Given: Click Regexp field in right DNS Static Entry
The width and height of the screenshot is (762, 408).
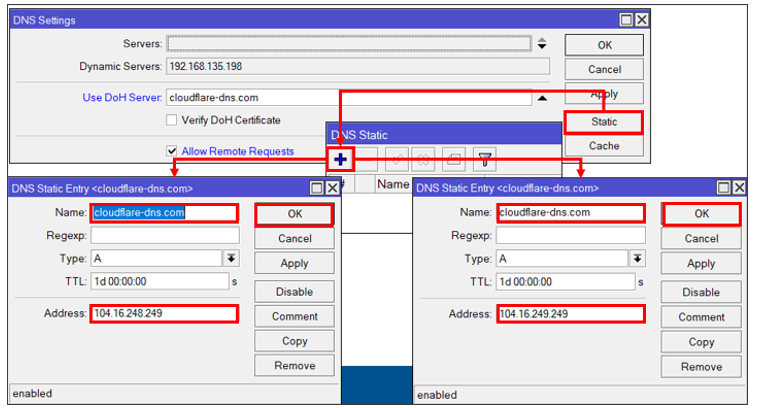Looking at the screenshot, I should (571, 236).
